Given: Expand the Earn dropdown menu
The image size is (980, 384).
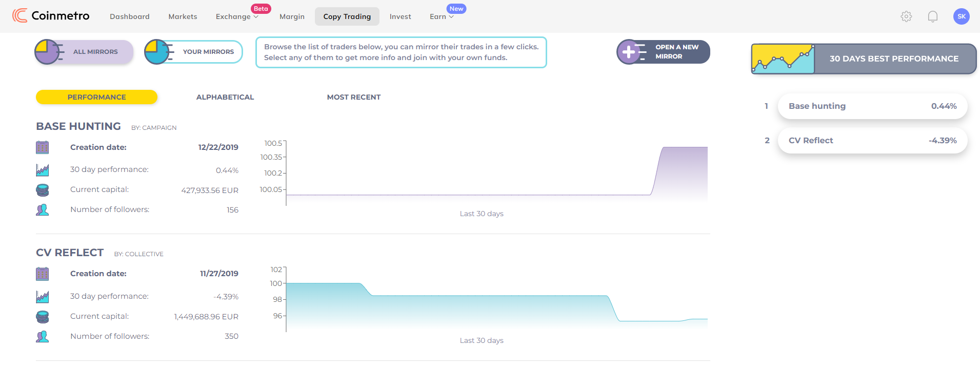Looking at the screenshot, I should pos(442,16).
